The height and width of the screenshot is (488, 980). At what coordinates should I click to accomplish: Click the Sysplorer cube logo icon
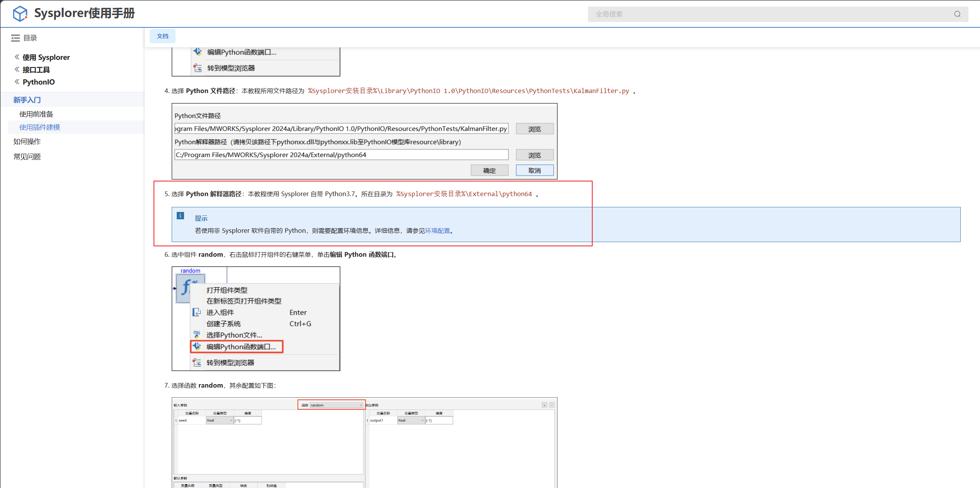point(20,14)
